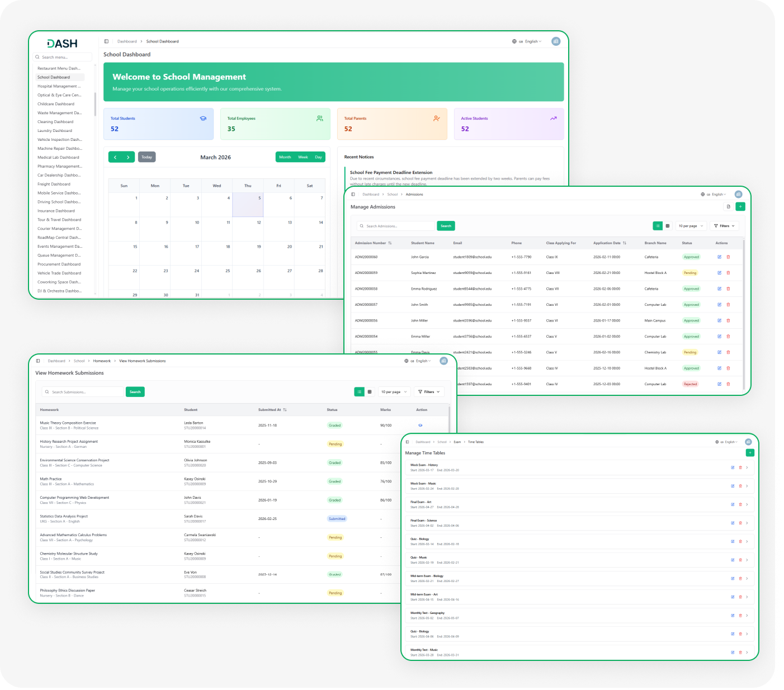Toggle the sidebar in the Time Tables window
784x690 pixels.
click(407, 442)
